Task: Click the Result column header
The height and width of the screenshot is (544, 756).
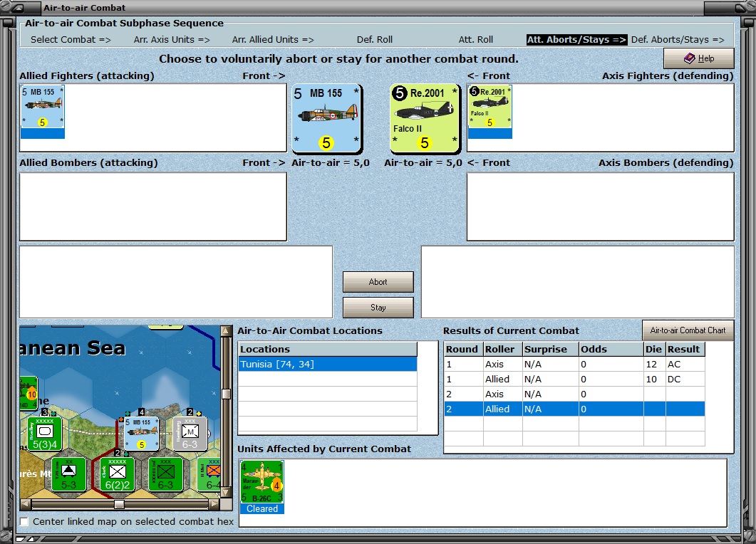Action: (x=685, y=350)
